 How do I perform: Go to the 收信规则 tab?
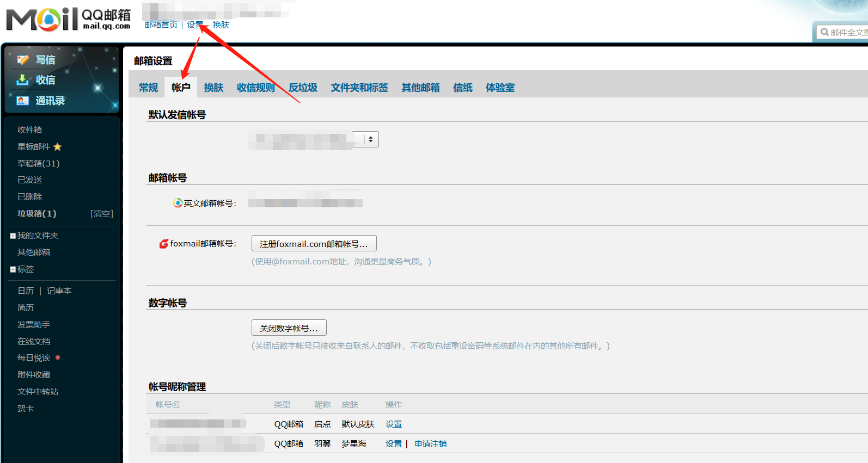point(255,88)
